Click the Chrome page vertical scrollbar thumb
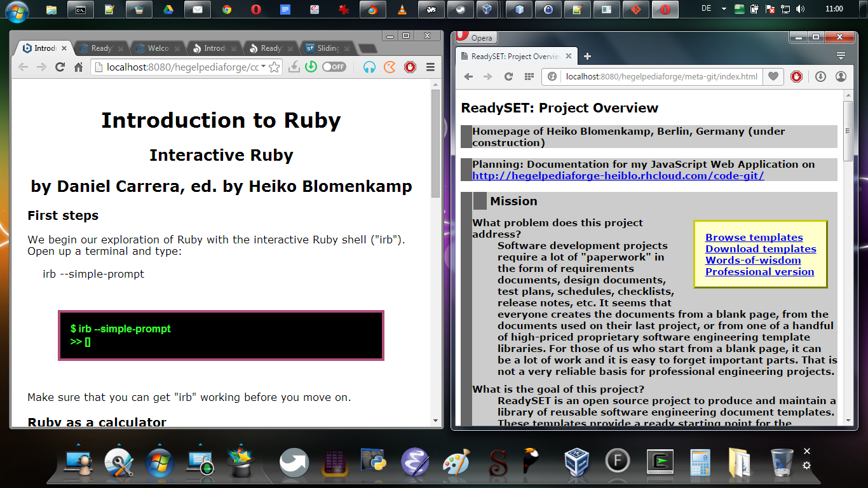 tap(435, 143)
